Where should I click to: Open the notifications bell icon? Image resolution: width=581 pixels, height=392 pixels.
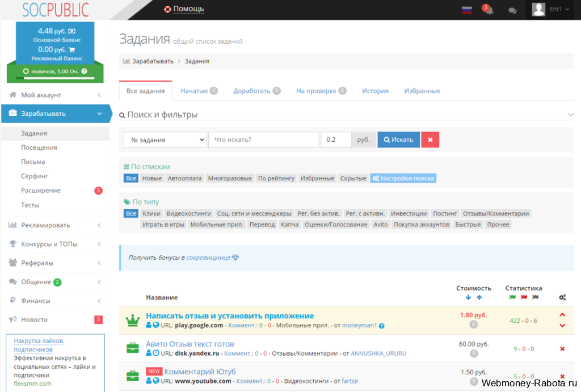[489, 10]
